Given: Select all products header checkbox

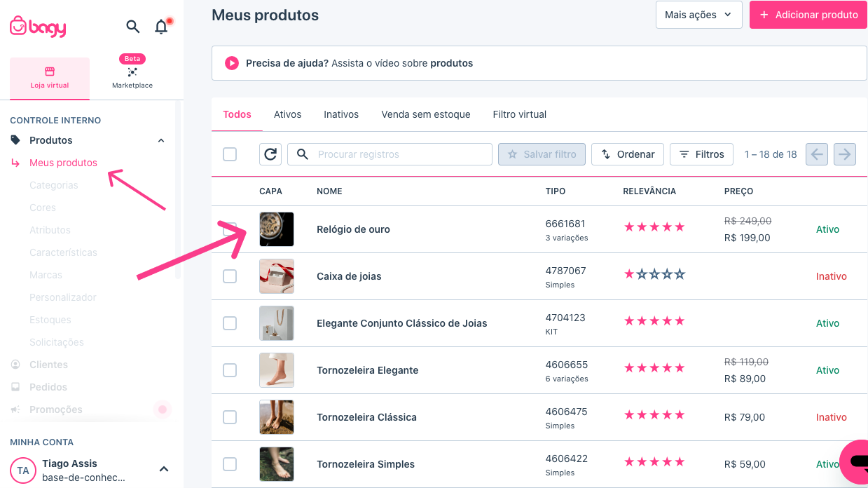Looking at the screenshot, I should coord(230,154).
